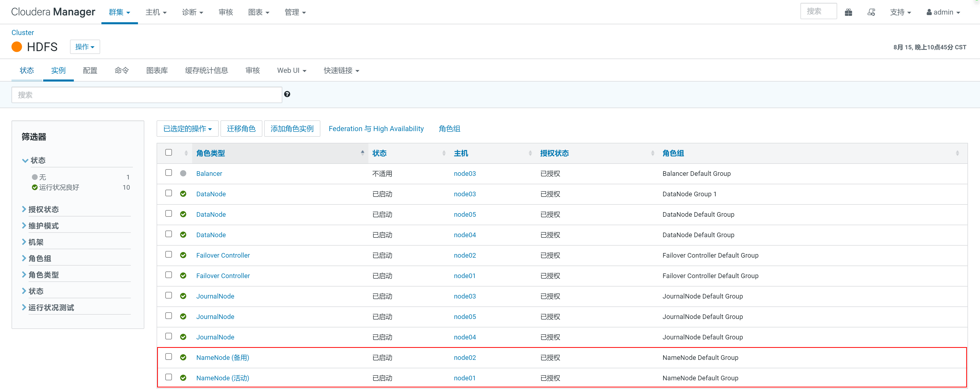
Task: Open the top navigation 审核 menu item
Action: [x=226, y=12]
